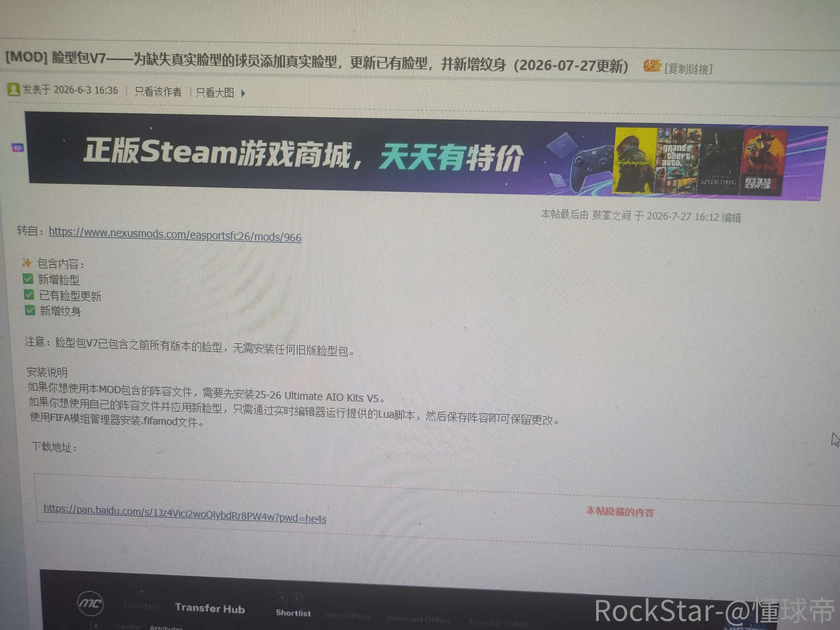Click the red 本帖隐藏的内容 label
Viewport: 840px width, 630px height.
pyautogui.click(x=620, y=512)
